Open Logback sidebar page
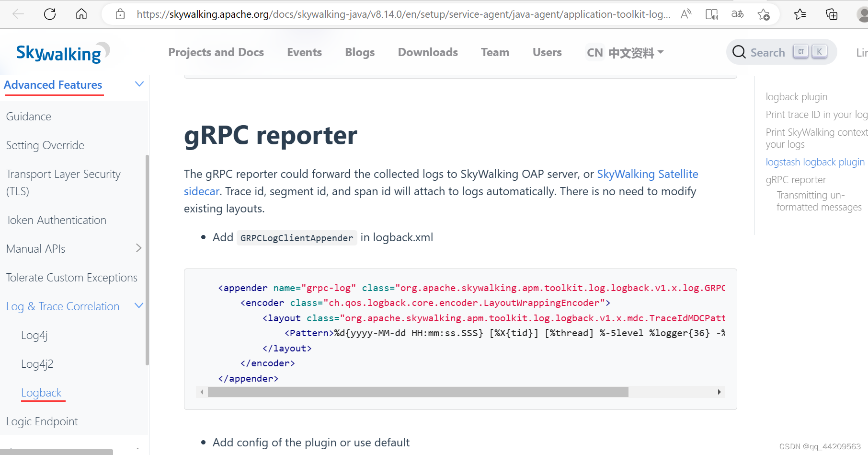This screenshot has width=868, height=455. (x=41, y=393)
